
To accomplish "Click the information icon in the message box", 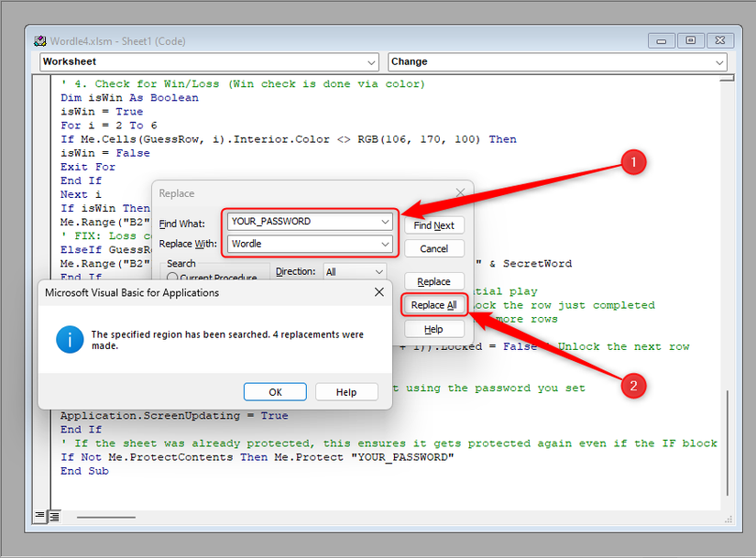I will [70, 338].
